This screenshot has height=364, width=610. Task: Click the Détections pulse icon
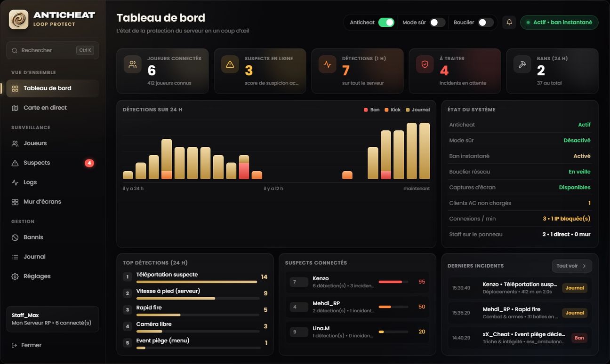328,64
